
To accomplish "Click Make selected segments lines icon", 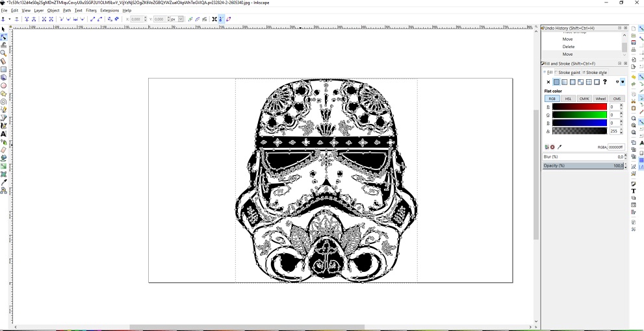I will (92, 19).
